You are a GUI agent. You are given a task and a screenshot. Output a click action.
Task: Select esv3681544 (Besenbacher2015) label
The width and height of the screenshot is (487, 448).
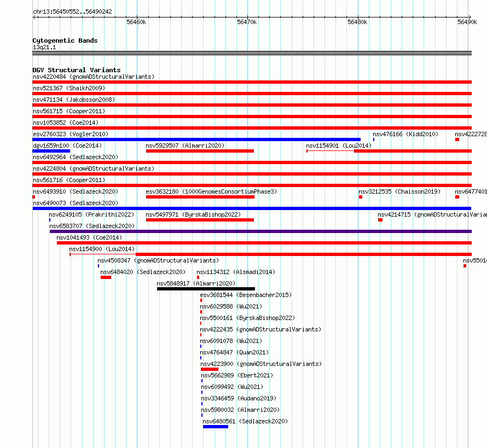(246, 295)
